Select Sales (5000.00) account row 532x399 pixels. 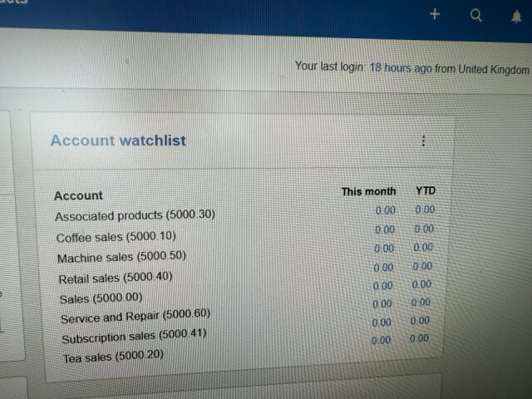point(101,298)
